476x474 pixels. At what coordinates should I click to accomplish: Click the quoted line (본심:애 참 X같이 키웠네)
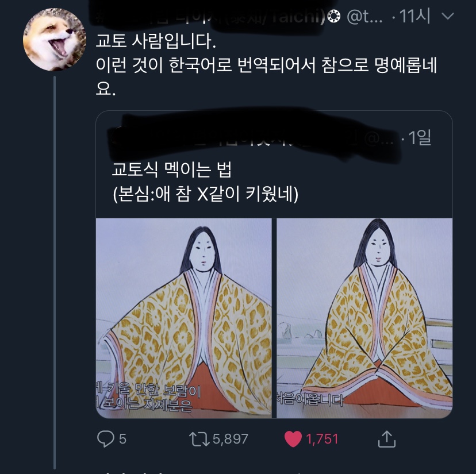(206, 195)
